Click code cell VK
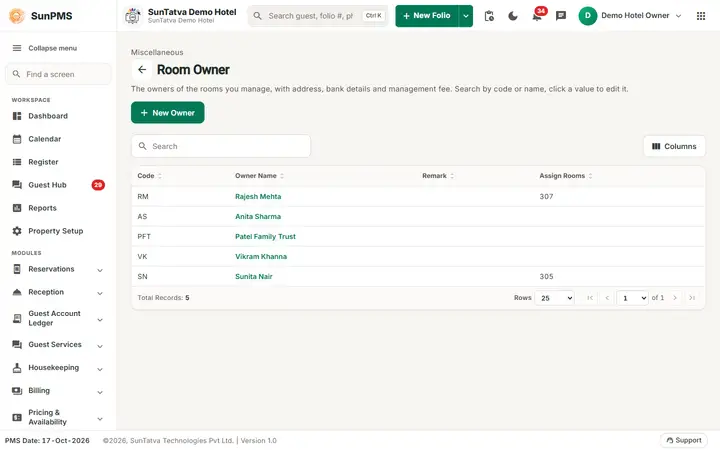Screen dimensions: 720x450 (142, 256)
